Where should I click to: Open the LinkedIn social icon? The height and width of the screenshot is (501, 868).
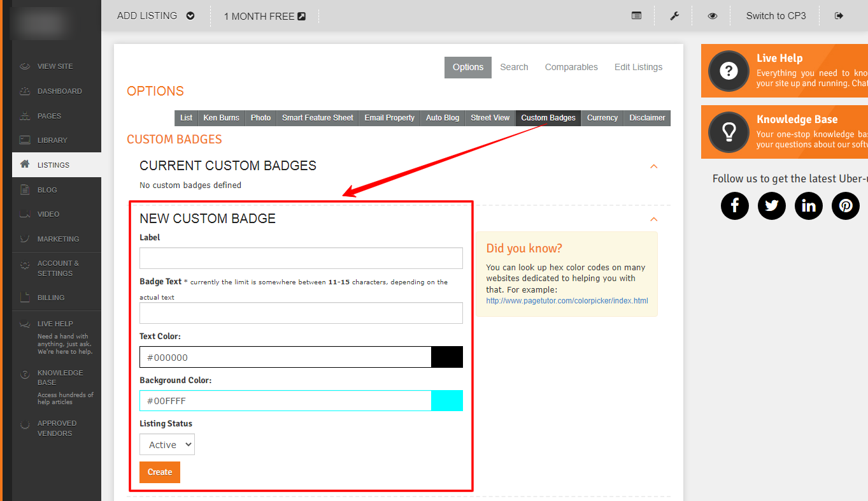pyautogui.click(x=809, y=206)
